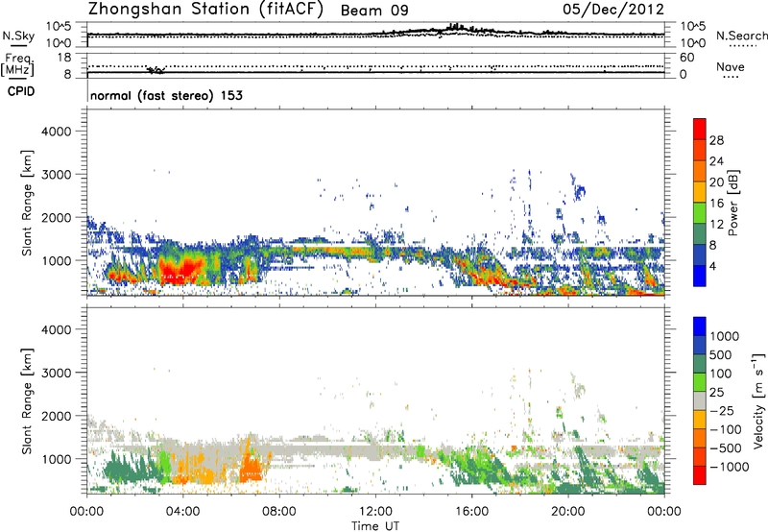Screen dimensions: 768x532
Task: Click the 20:00 time tick label
Action: 568,512
